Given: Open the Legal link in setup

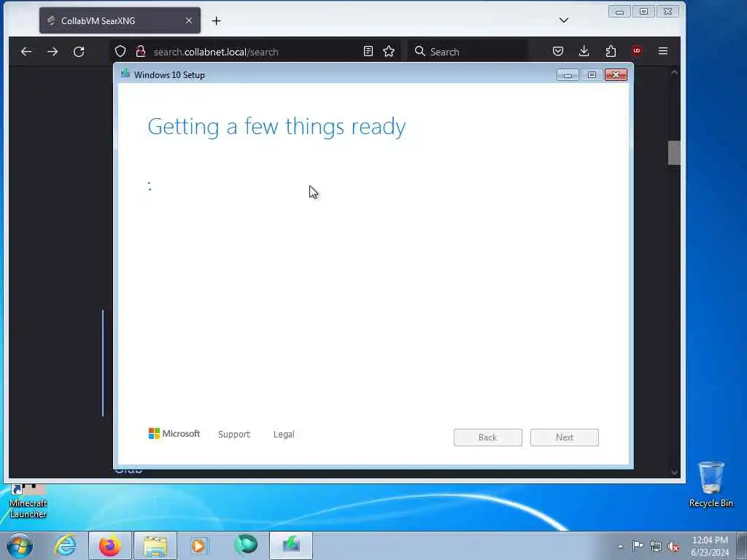Looking at the screenshot, I should 284,435.
